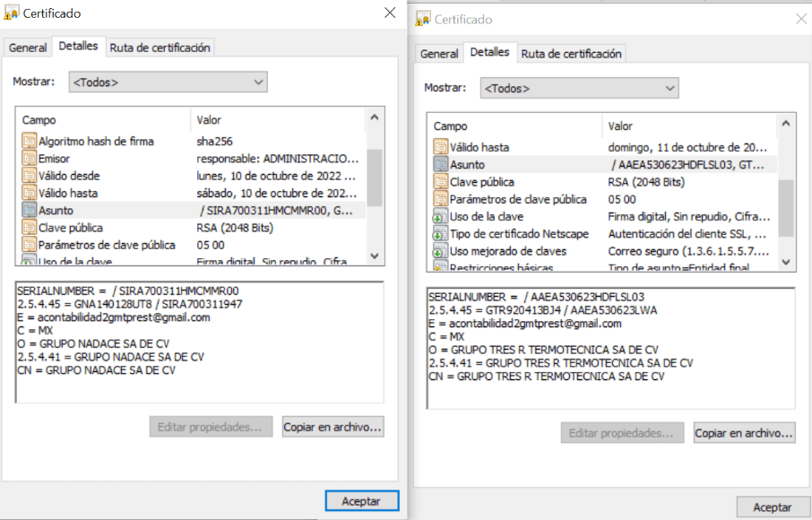Open Ruta de certificación tab in right dialog
This screenshot has height=520, width=812.
coord(571,54)
